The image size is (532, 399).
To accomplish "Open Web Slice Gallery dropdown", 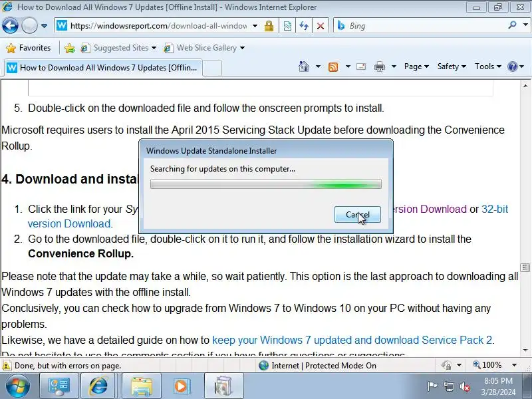I will 204,48.
